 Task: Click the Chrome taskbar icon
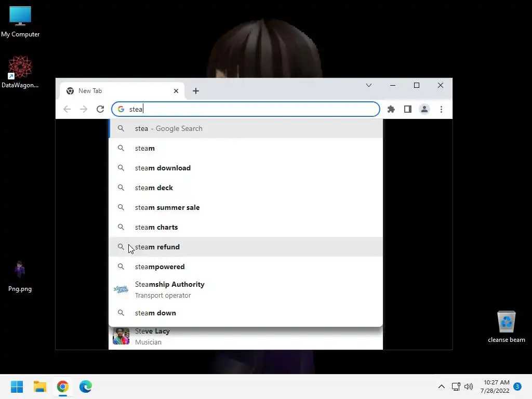tap(63, 387)
